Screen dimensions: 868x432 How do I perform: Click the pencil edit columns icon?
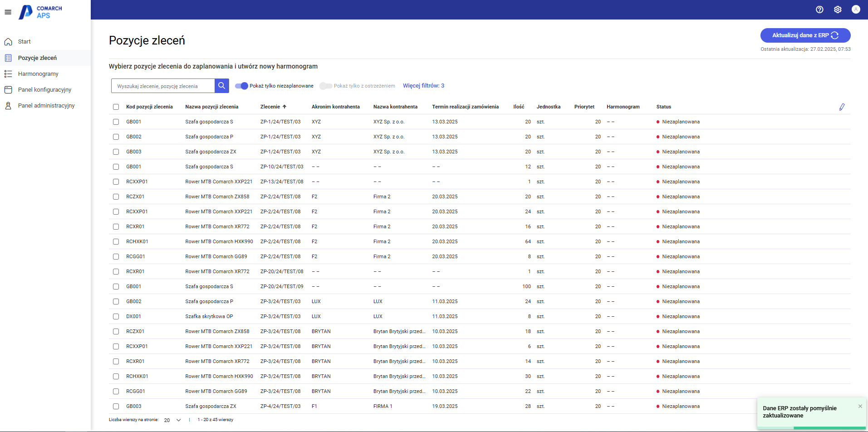click(x=842, y=107)
